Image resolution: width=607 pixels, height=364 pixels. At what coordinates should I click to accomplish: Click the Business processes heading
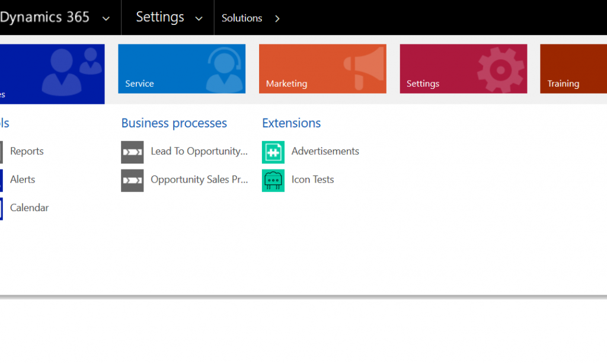point(174,123)
